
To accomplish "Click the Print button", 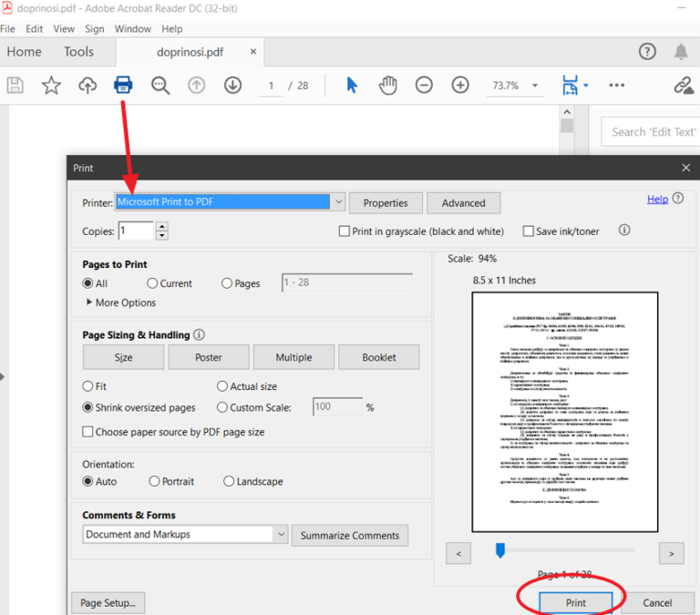I will pos(576,603).
